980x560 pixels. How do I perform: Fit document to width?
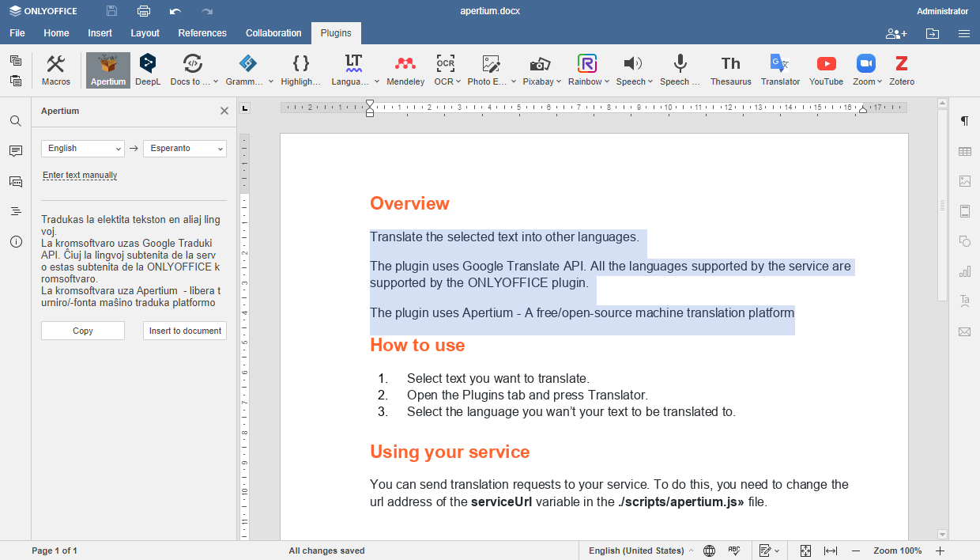pos(830,551)
